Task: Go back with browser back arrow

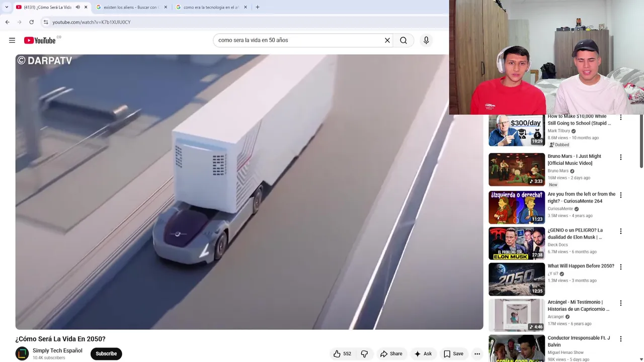Action: pos(7,22)
